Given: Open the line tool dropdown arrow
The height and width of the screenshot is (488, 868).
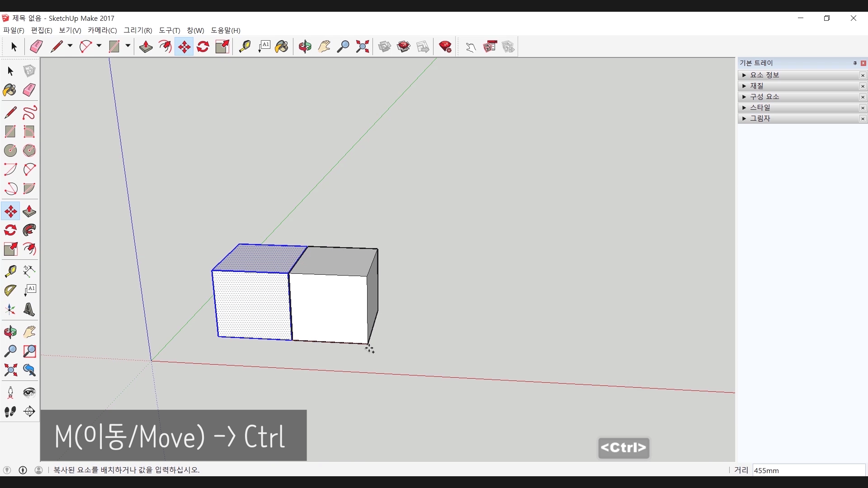Looking at the screenshot, I should click(70, 46).
